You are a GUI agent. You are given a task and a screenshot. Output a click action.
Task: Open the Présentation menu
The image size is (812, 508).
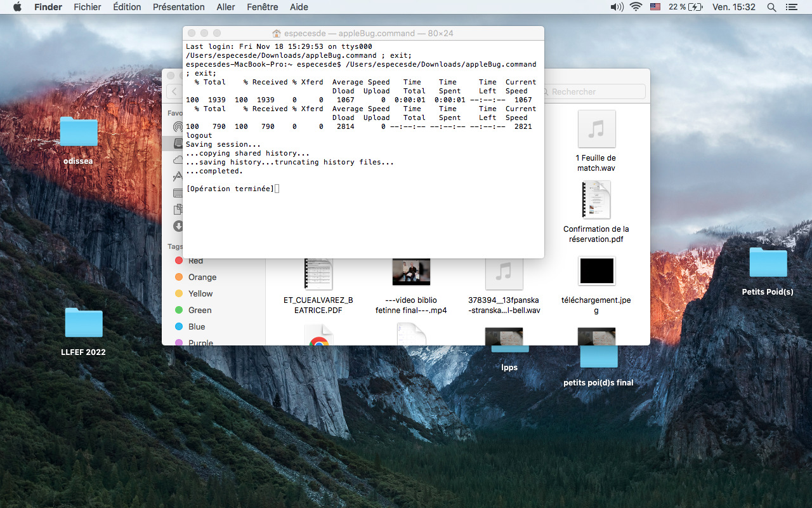pos(178,7)
